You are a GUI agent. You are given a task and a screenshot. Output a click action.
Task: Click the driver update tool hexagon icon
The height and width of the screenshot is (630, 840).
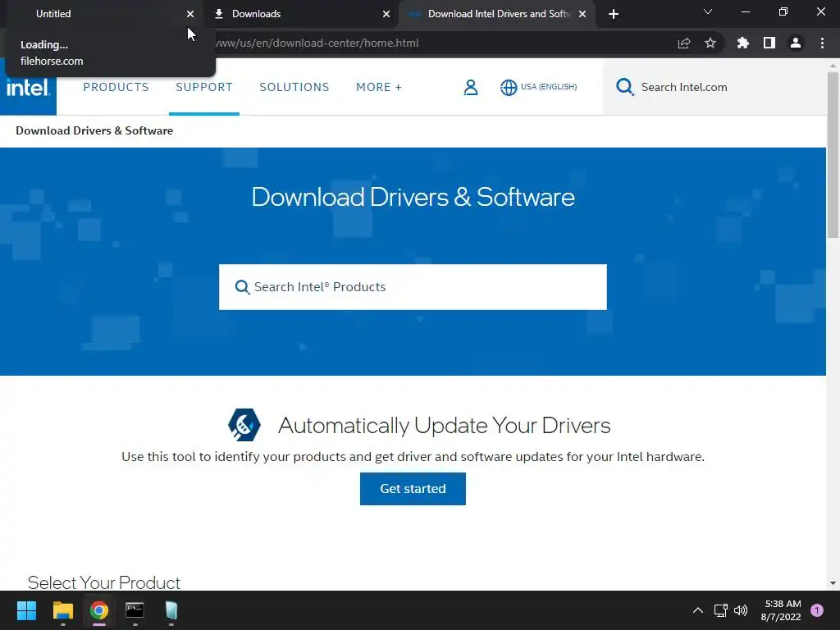[244, 425]
